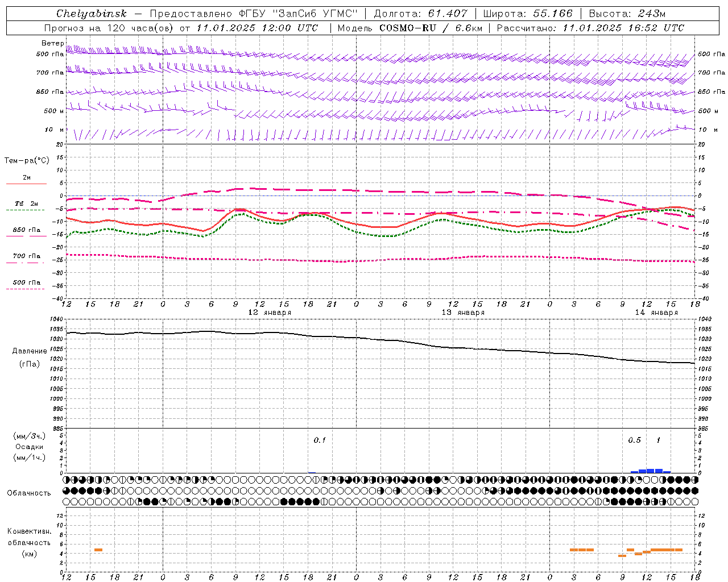Viewport: 728px width, 582px height.
Task: Click 12 on the left convective height axis
Action: [60, 516]
